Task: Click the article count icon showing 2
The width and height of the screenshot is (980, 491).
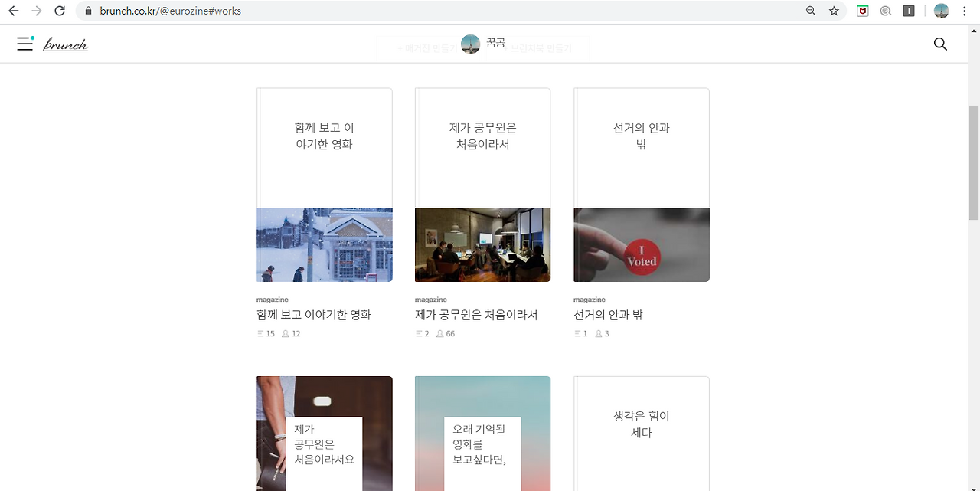Action: (x=419, y=334)
